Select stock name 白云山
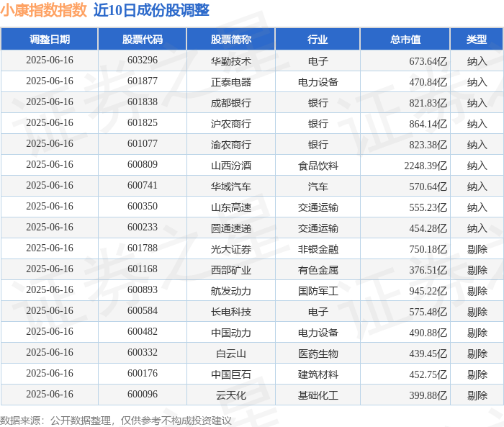Viewport: 504px width, 427px height. (x=231, y=354)
